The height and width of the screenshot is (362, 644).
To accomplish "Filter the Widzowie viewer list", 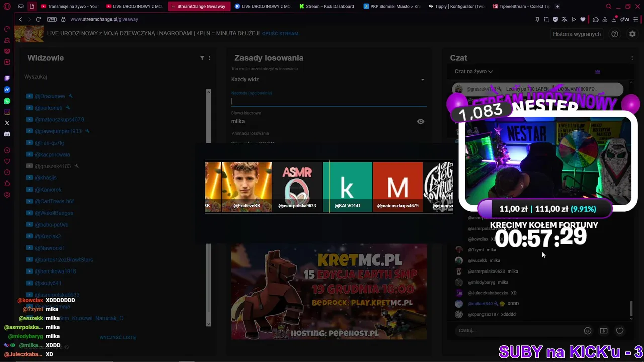I will click(x=202, y=58).
